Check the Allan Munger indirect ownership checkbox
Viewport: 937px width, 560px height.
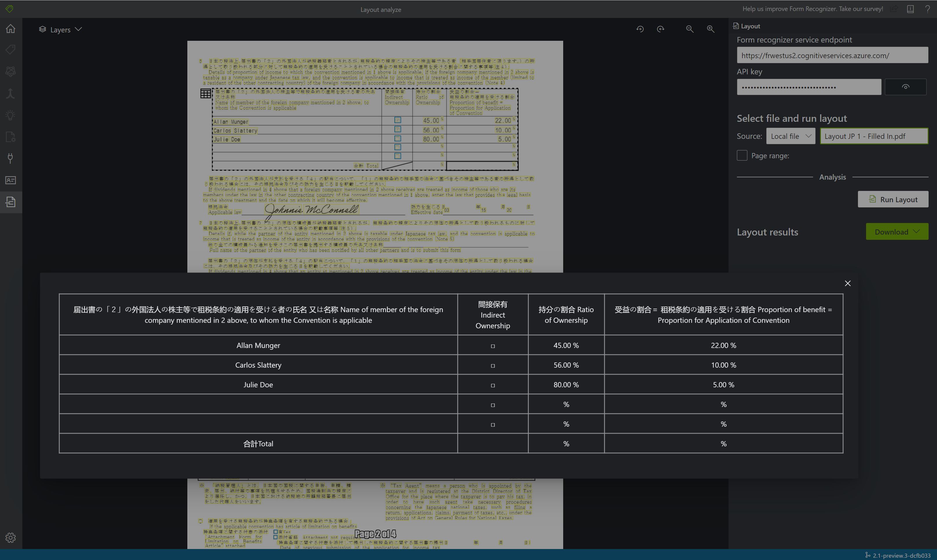point(493,345)
